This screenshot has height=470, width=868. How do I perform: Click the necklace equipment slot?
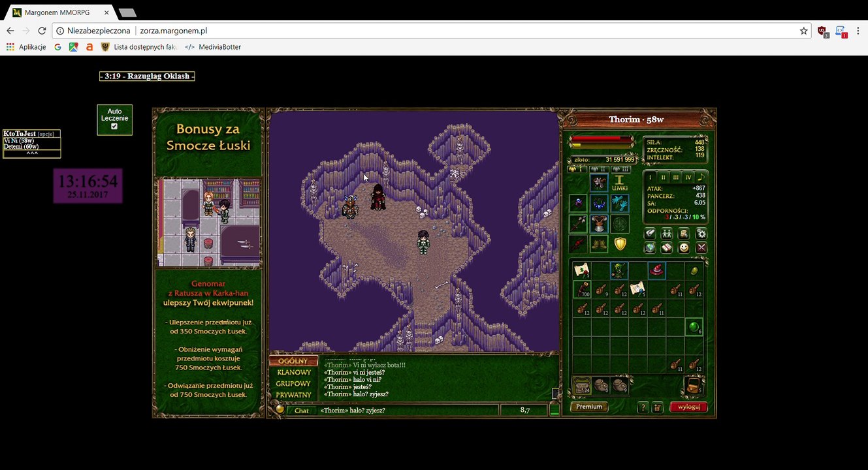[x=599, y=204]
